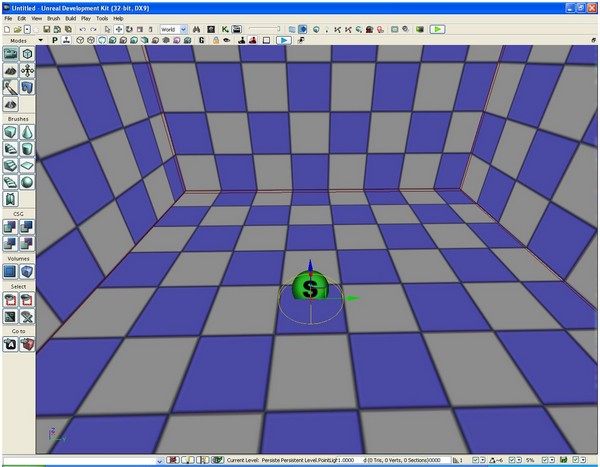Click the CSG Subtract button

pos(27,227)
